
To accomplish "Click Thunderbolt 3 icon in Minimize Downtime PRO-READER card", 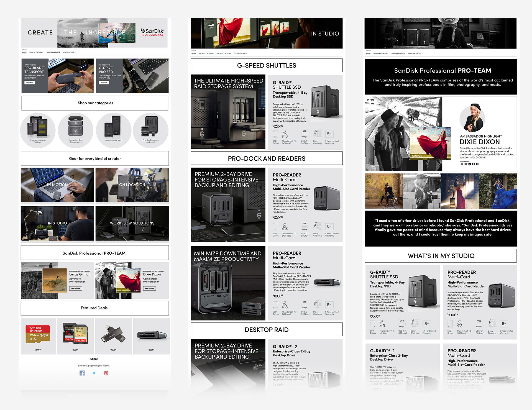I will click(285, 305).
